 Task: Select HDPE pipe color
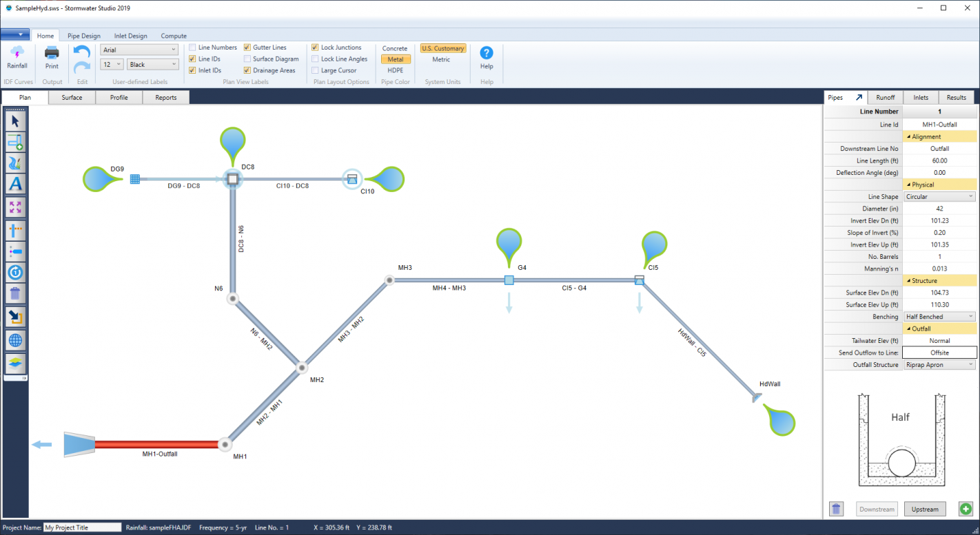click(395, 70)
